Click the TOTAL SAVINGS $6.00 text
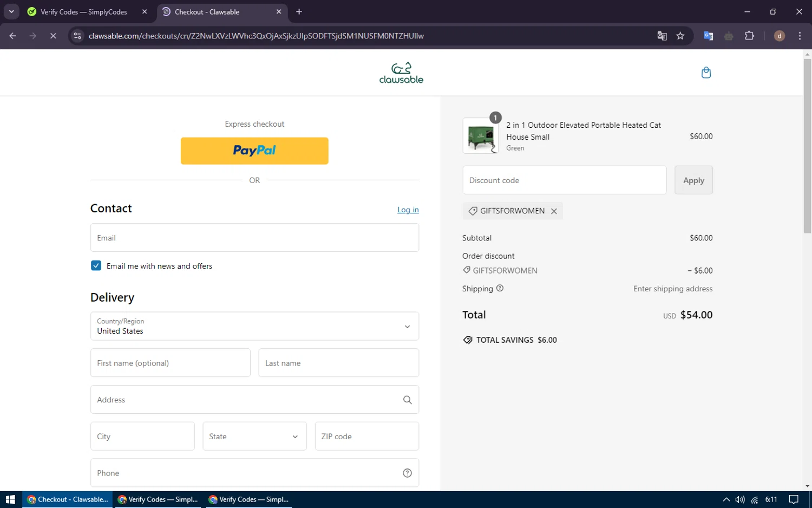The height and width of the screenshot is (508, 812). 516,340
